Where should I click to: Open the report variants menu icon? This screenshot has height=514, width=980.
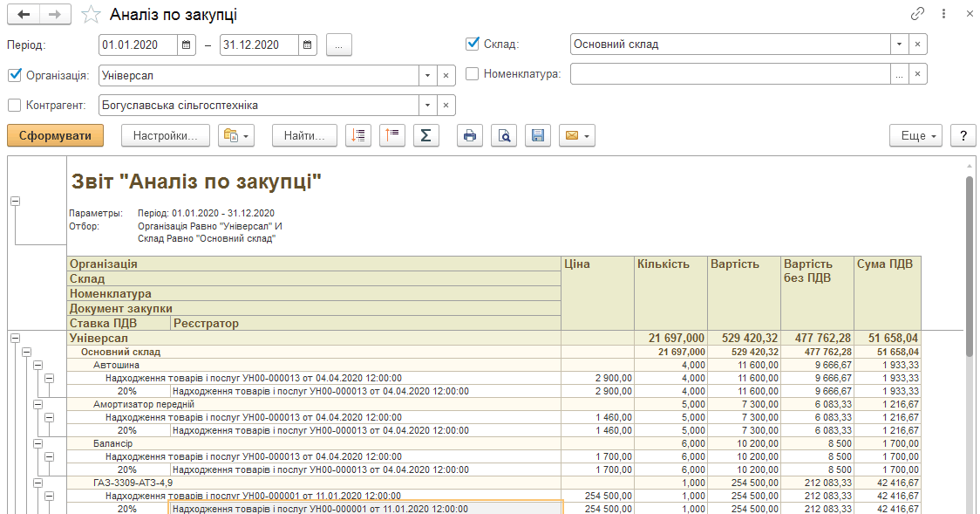click(235, 135)
